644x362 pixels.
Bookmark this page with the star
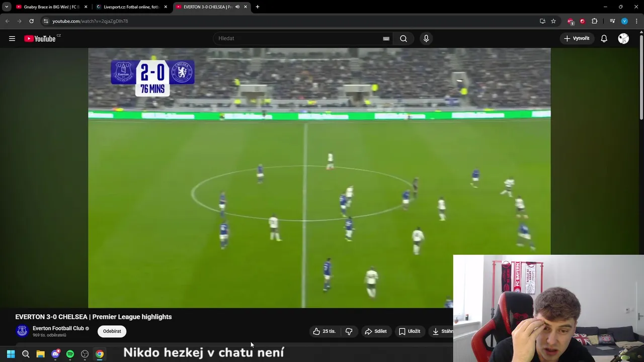[553, 21]
